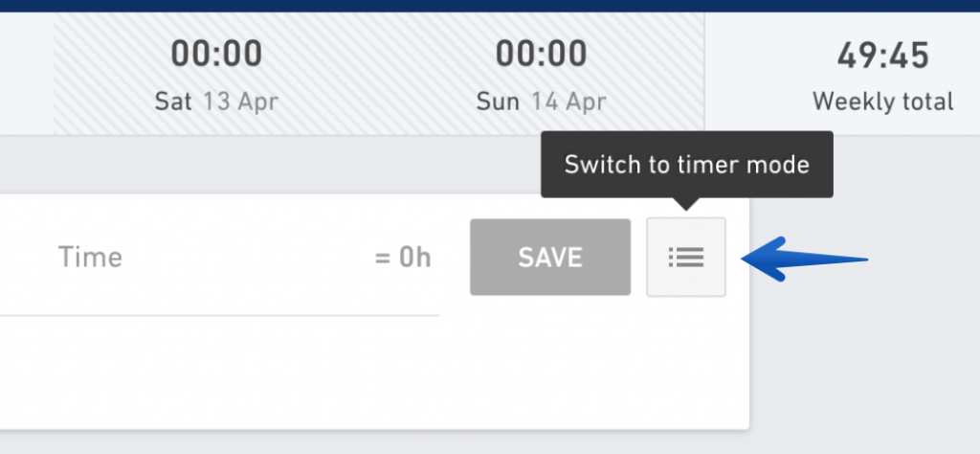Click the 49:45 weekly total value

(x=882, y=56)
